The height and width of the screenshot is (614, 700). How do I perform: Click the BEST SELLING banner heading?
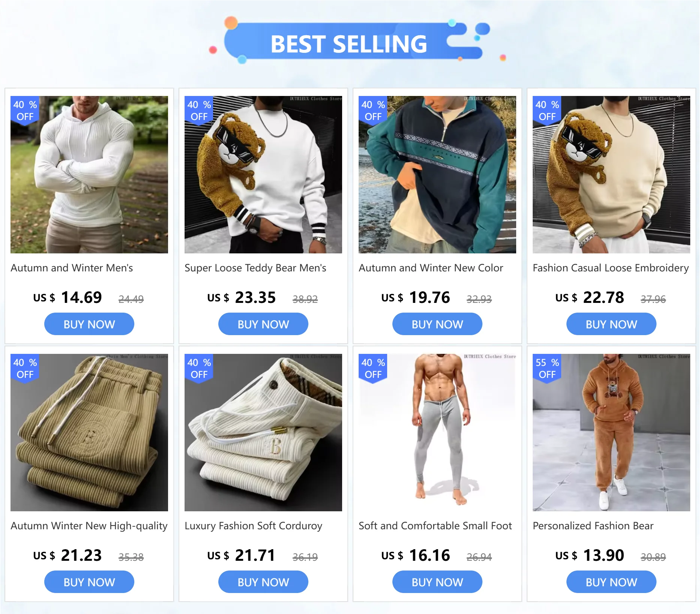tap(349, 44)
